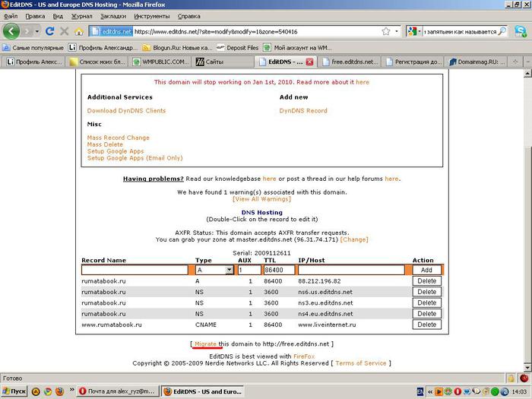Screen dimensions: 532x399
Task: Click the language indicator in the tray
Action: (x=420, y=392)
